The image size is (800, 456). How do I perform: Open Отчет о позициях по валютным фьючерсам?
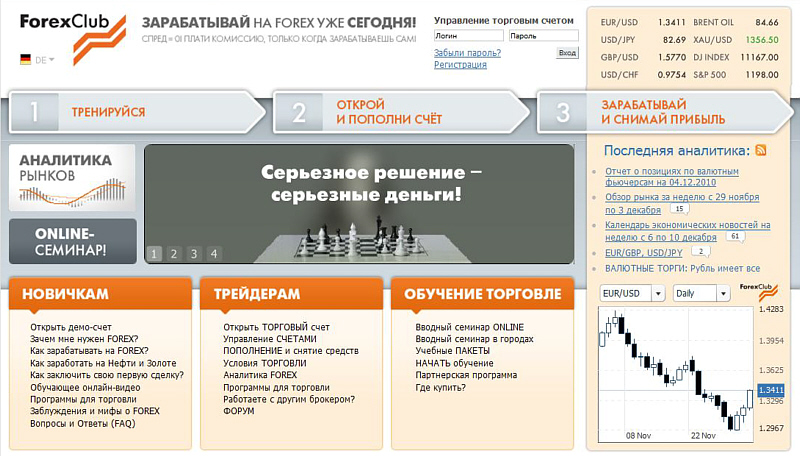[x=672, y=176]
